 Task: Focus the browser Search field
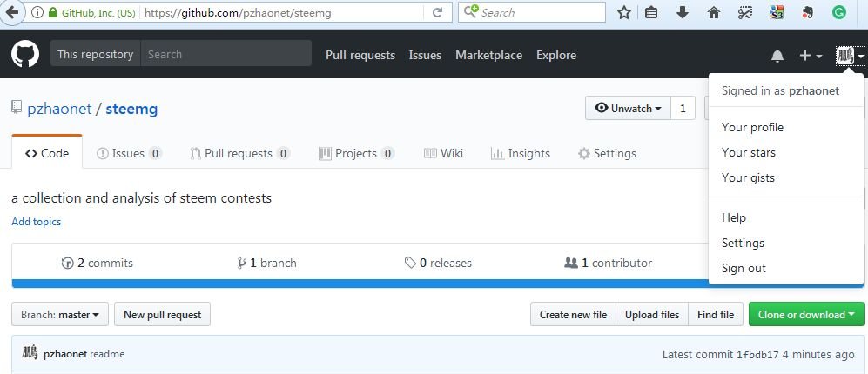[531, 12]
